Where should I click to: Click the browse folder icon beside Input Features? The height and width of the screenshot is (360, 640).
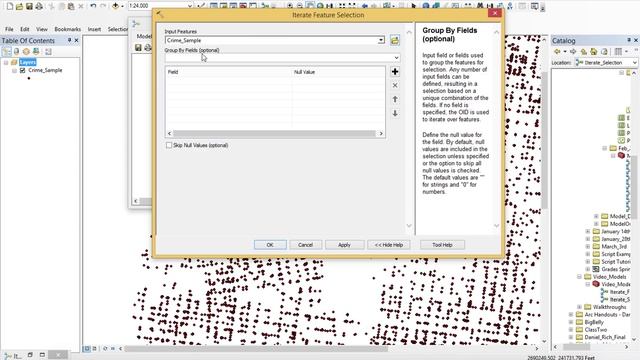pyautogui.click(x=395, y=40)
